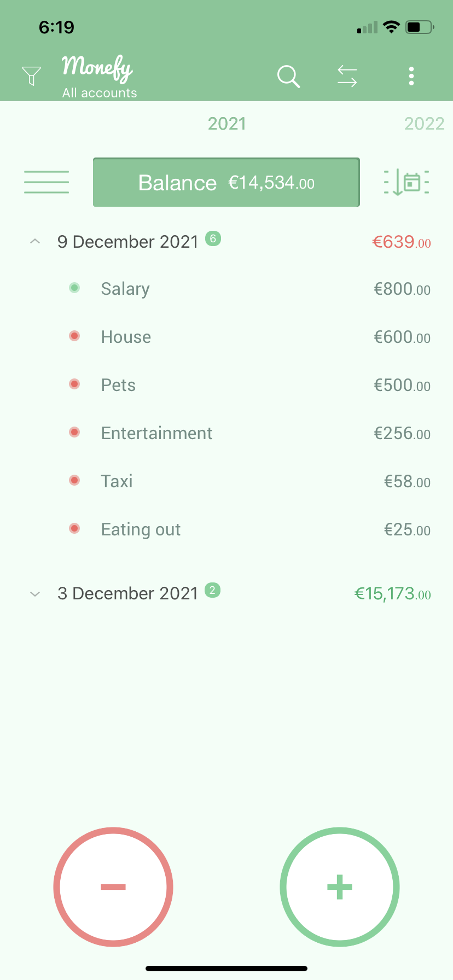Open the account filter funnel icon
This screenshot has width=453, height=980.
coord(31,75)
